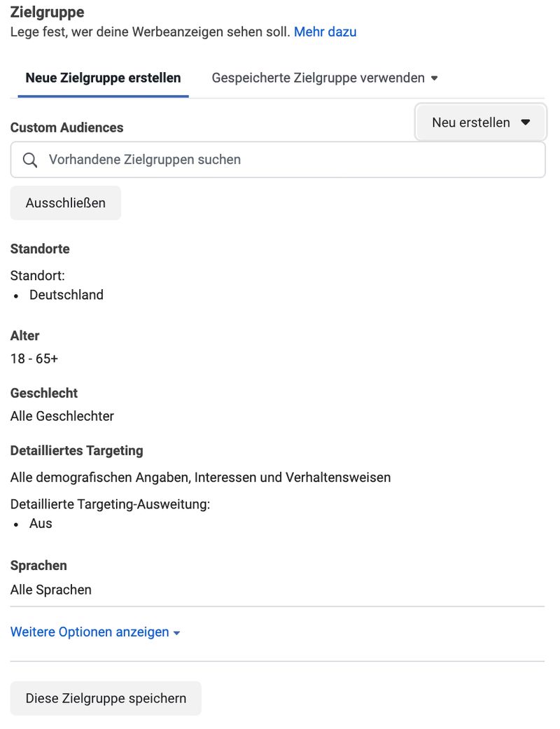Click arrow beside Gespeicherte Zielgruppe verwenden
This screenshot has width=560, height=729.
pyautogui.click(x=435, y=78)
